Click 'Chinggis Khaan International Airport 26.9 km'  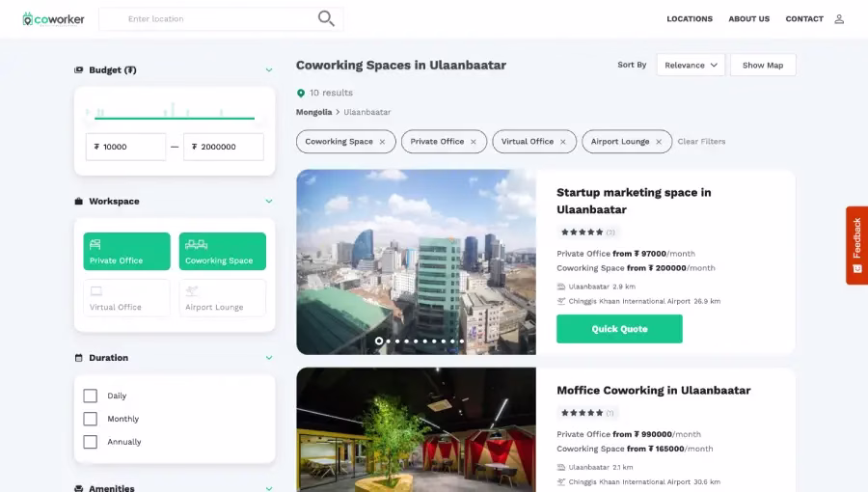coord(644,301)
